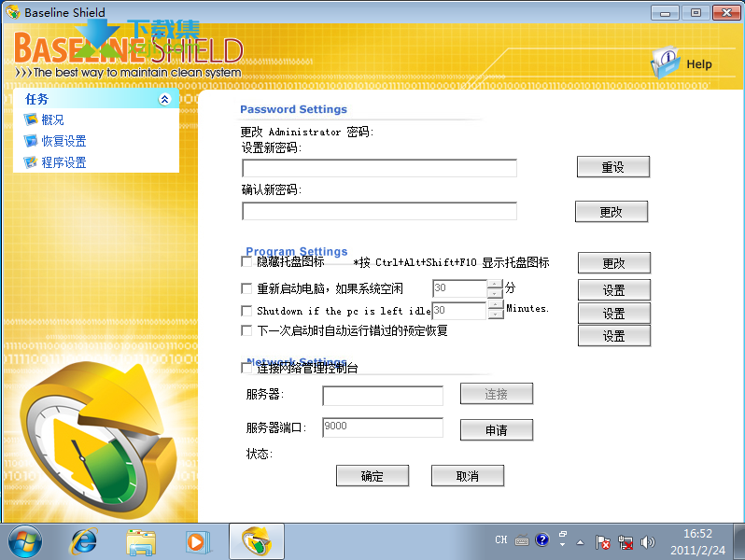Click Baseline Shield title bar icon

[x=13, y=12]
